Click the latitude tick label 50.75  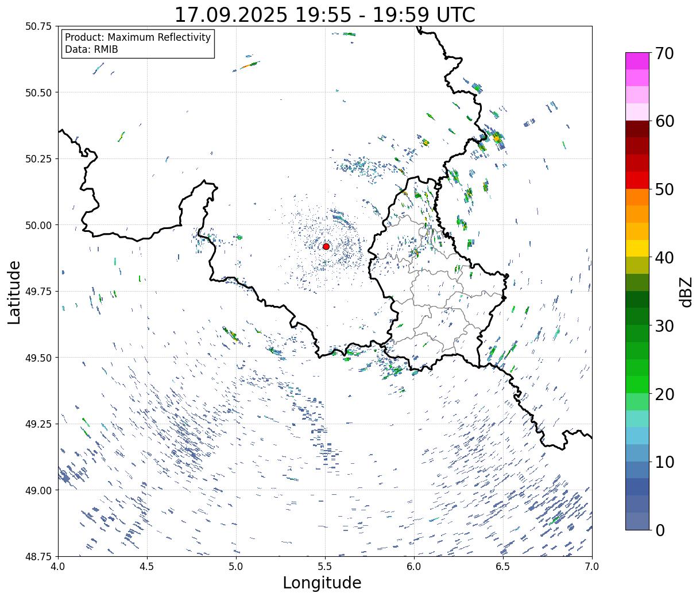click(38, 26)
